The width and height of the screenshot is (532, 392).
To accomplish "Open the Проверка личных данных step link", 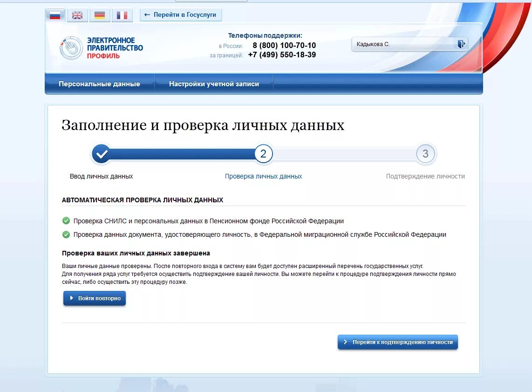I will pos(263,176).
